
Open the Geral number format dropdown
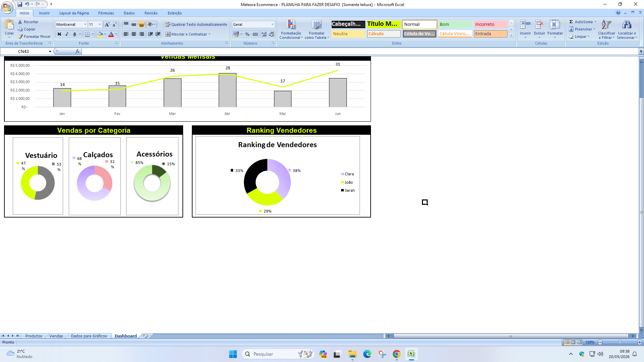pos(272,24)
